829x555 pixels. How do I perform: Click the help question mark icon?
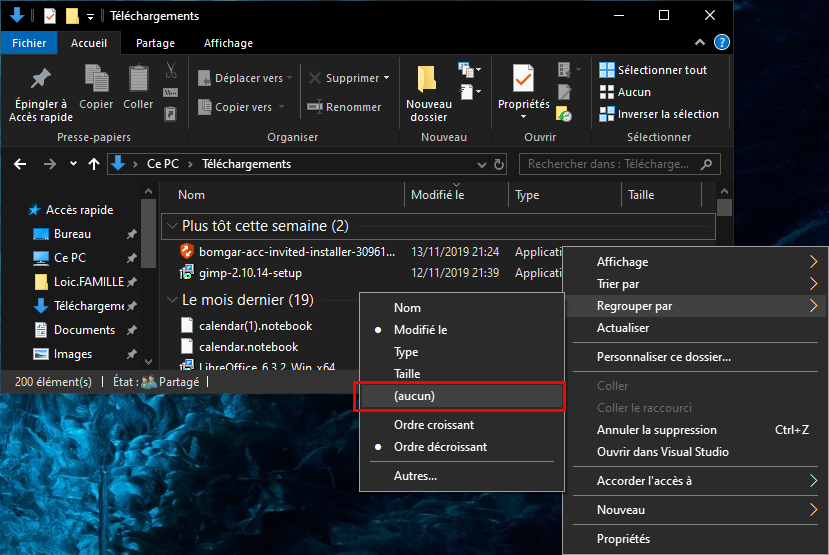(722, 43)
